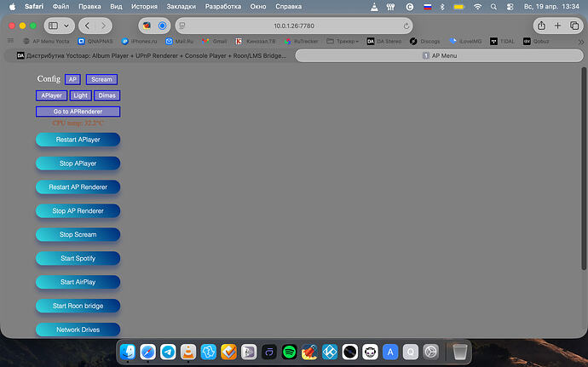Open the Вид menu
This screenshot has width=588, height=367.
116,6
